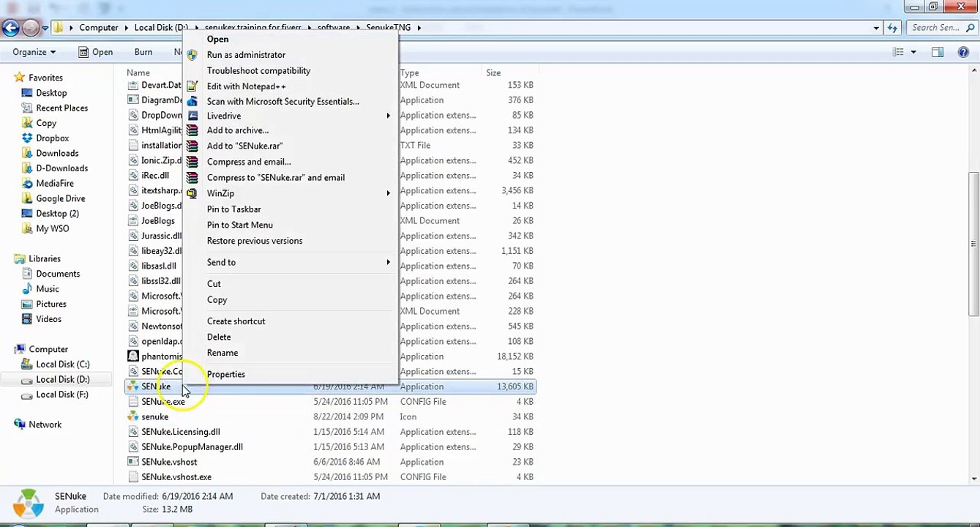Open the view options dropdown arrow
The height and width of the screenshot is (527, 980).
point(913,52)
